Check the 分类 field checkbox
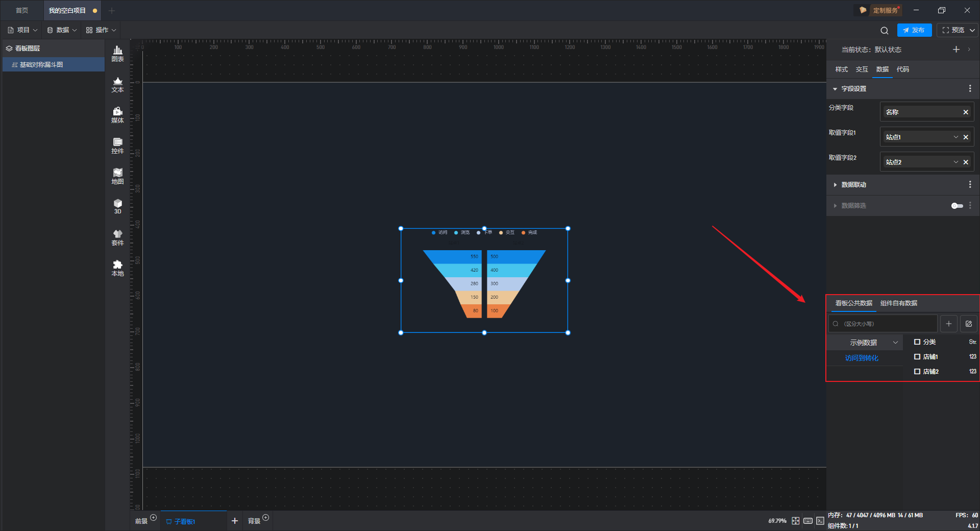980x531 pixels. [917, 342]
